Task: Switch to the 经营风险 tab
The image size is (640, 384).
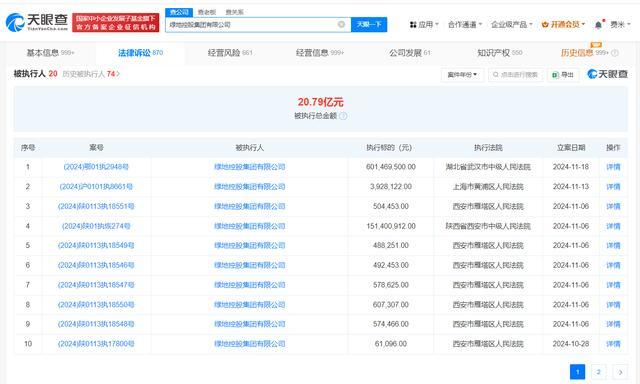Action: [230, 53]
